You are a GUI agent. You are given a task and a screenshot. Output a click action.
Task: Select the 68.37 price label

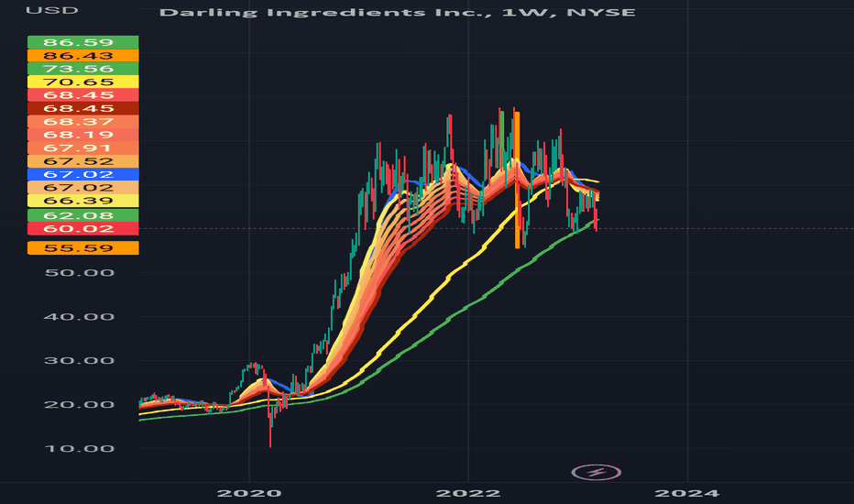tap(82, 122)
